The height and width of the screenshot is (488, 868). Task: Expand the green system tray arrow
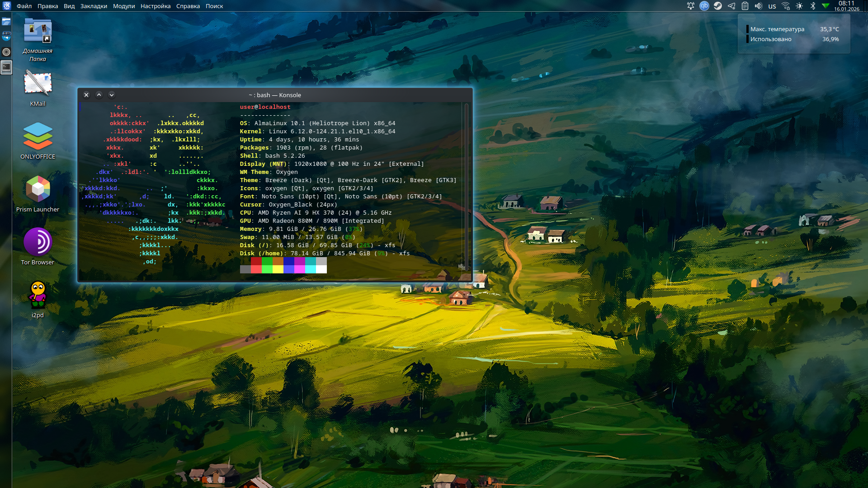point(826,6)
